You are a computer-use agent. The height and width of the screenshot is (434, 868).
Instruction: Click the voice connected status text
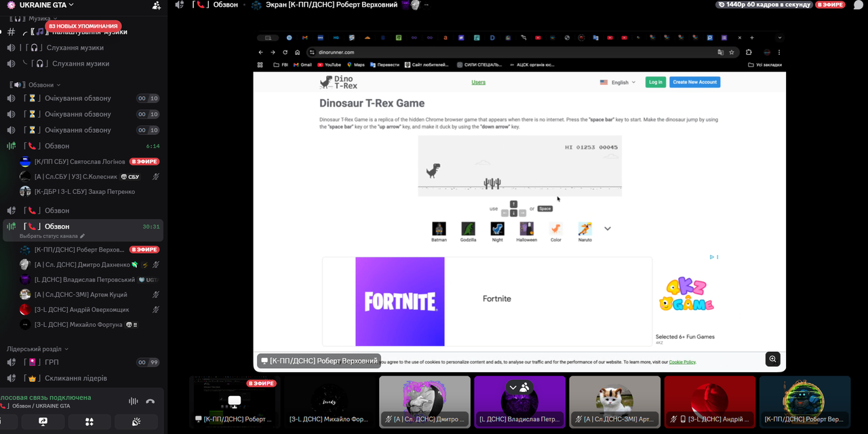pyautogui.click(x=45, y=397)
